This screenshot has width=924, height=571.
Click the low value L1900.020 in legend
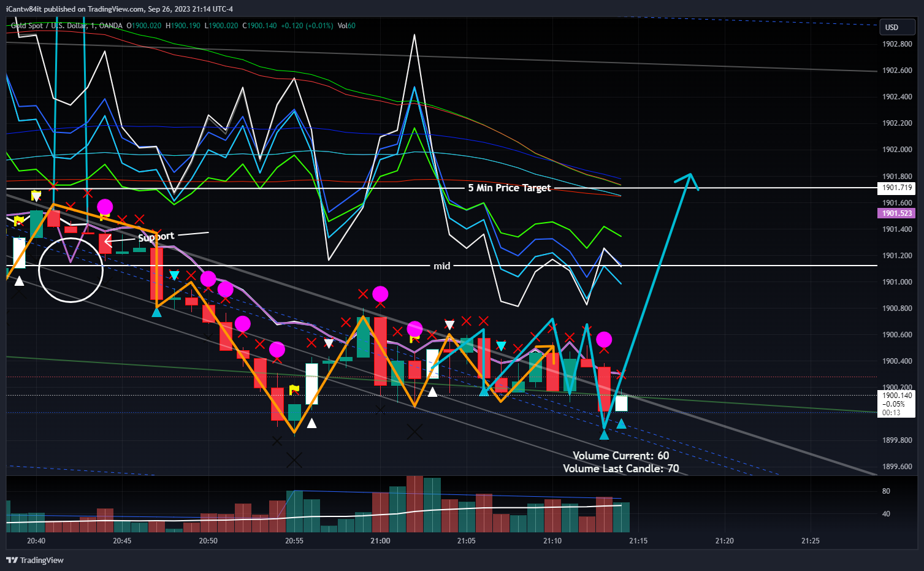[221, 26]
